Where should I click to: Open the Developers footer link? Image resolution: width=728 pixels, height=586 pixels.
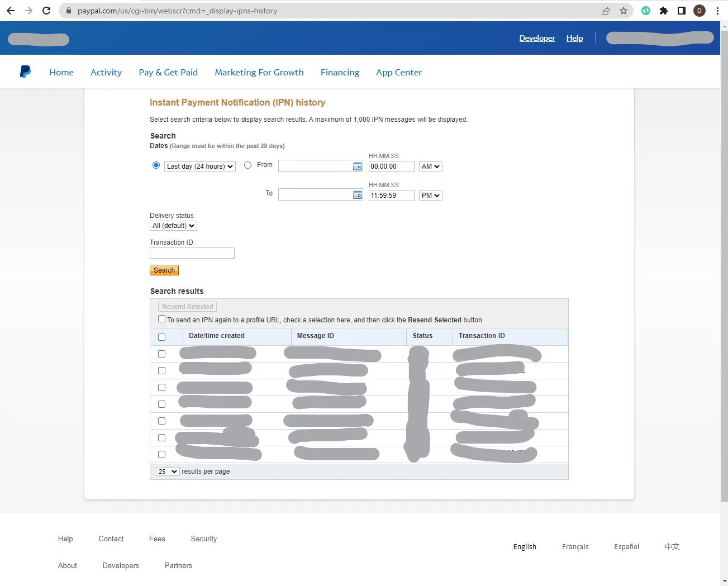tap(121, 565)
